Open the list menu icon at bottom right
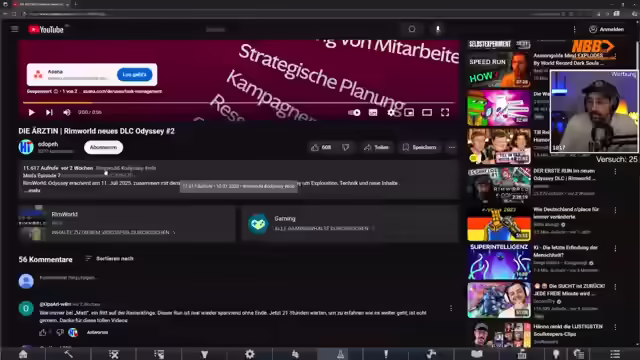The height and width of the screenshot is (360, 640). tap(615, 354)
